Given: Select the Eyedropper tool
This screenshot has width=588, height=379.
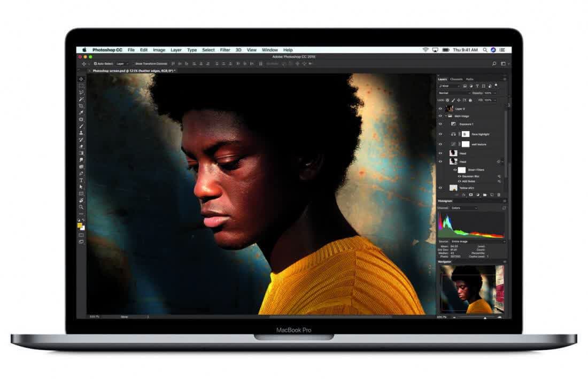Looking at the screenshot, I should (x=81, y=113).
